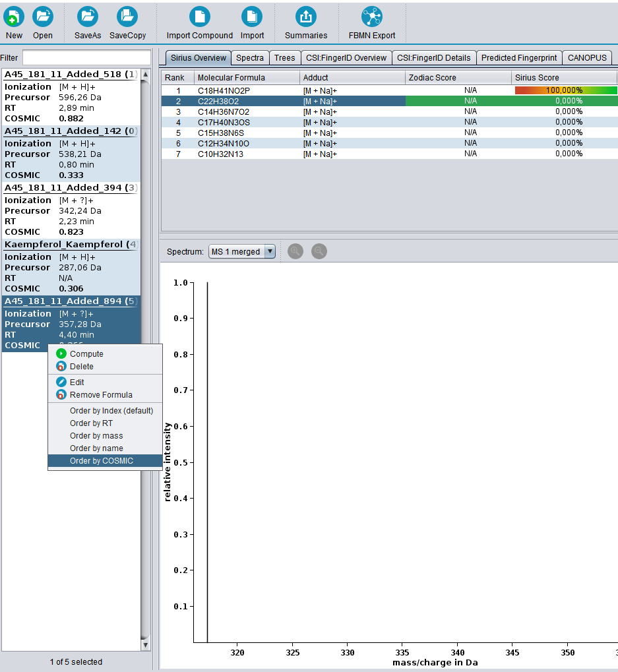Image resolution: width=618 pixels, height=672 pixels.
Task: Select compound A45_181_11_Added_394
Action: 71,210
